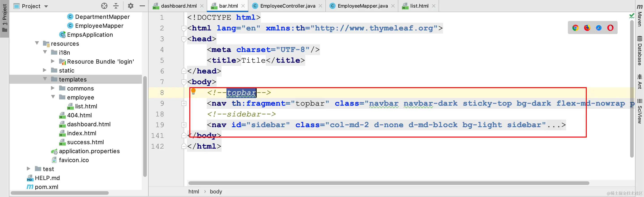Select DepartmentMapper class in tree
Screen dimensions: 644x197
point(98,17)
